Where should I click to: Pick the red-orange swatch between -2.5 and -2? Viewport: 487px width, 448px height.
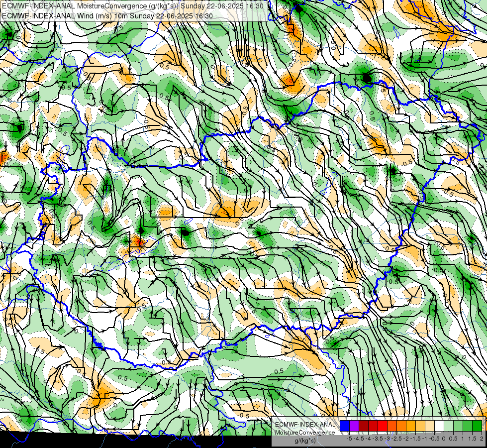392,426
